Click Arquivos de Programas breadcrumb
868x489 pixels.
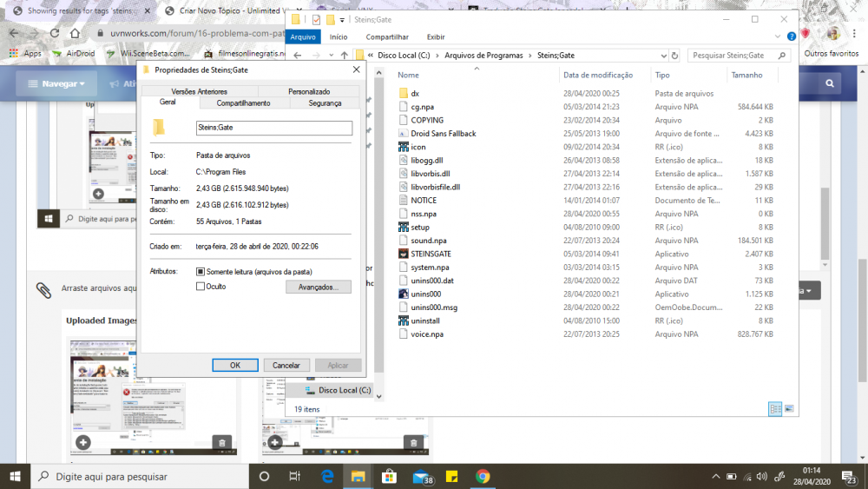pyautogui.click(x=483, y=56)
